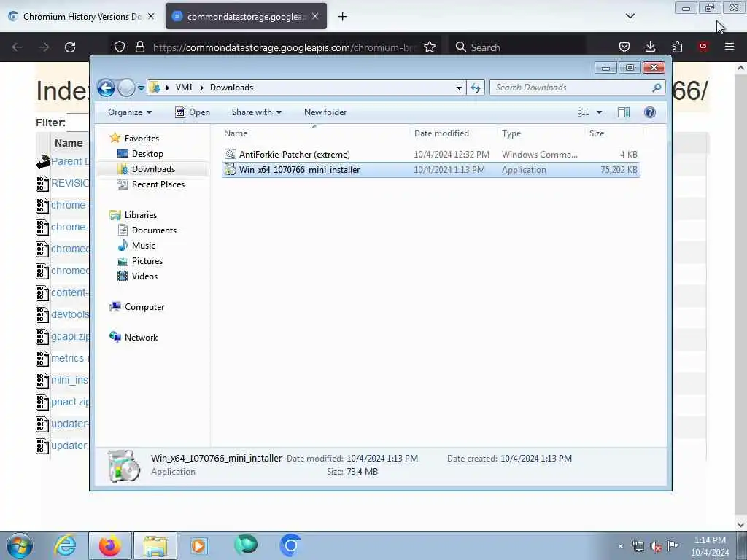747x560 pixels.
Task: Open Downloads in the navigation pane
Action: pos(153,168)
